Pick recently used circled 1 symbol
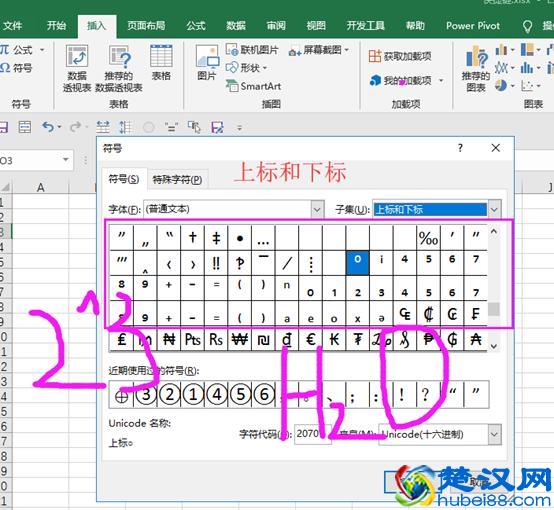The image size is (554, 510). point(193,394)
